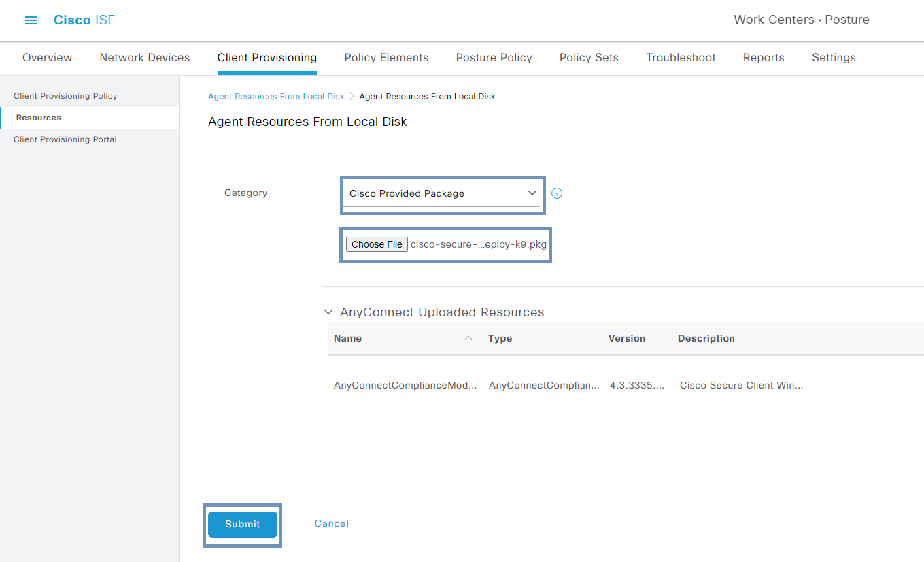Open the Reports tab

tap(764, 58)
